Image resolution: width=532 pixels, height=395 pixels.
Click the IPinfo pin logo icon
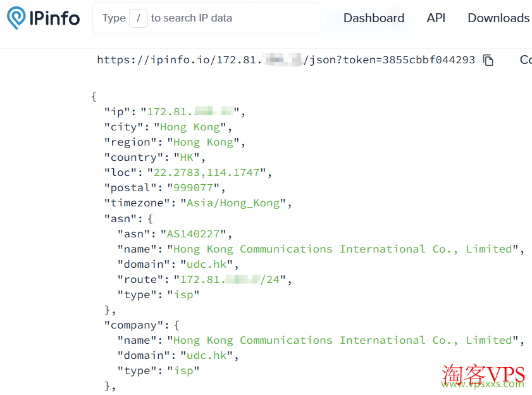pyautogui.click(x=16, y=18)
